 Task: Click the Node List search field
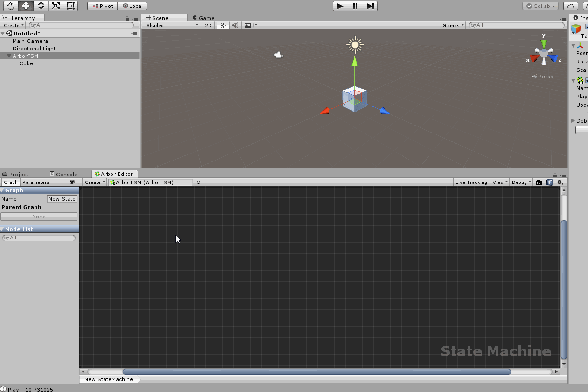coord(39,238)
